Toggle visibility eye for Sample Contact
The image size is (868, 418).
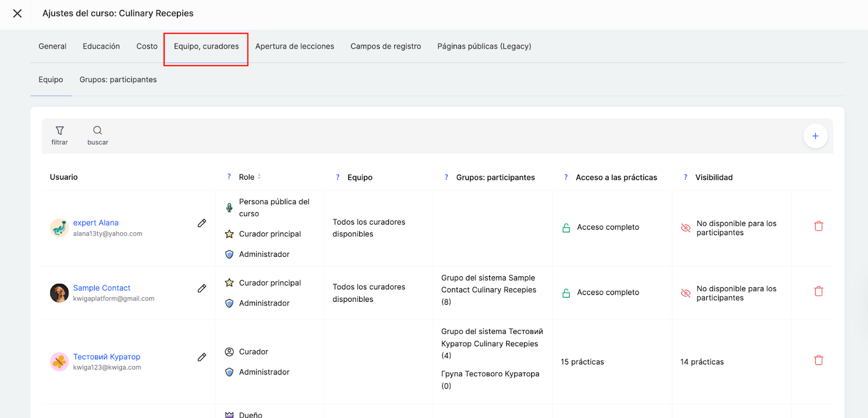686,293
